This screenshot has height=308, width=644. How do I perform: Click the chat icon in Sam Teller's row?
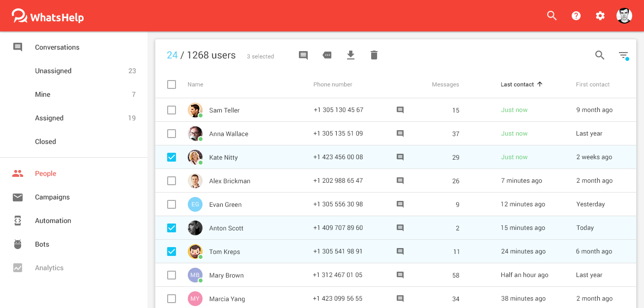(400, 110)
